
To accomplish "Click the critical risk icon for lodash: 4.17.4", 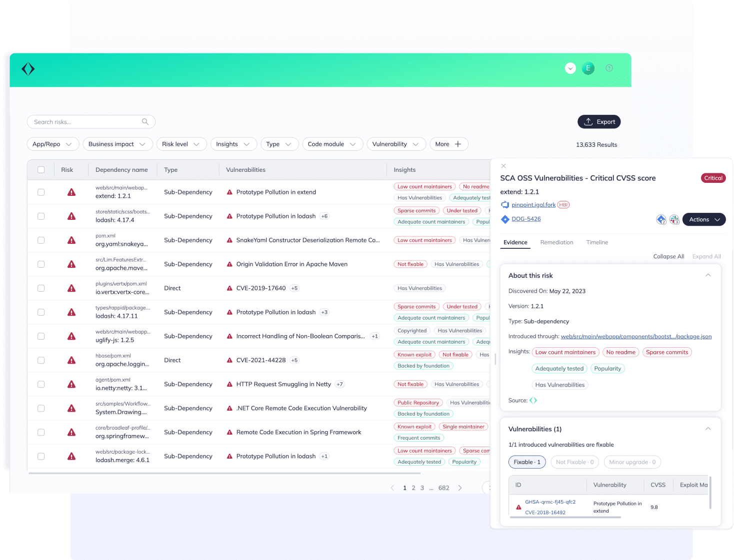I will pyautogui.click(x=71, y=216).
